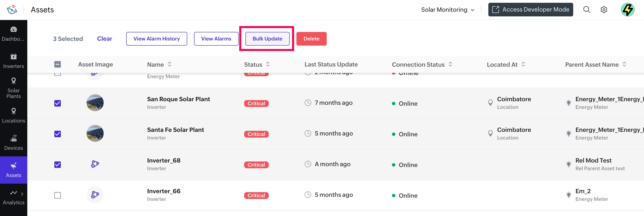Viewport: 644px width, 216px height.
Task: Open Locations in the sidebar
Action: tap(13, 116)
